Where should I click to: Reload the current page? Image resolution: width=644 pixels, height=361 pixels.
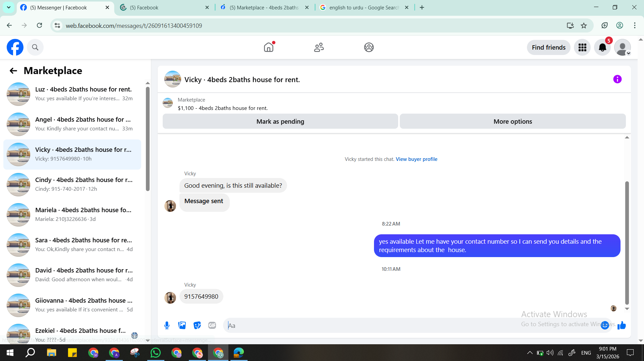click(40, 25)
